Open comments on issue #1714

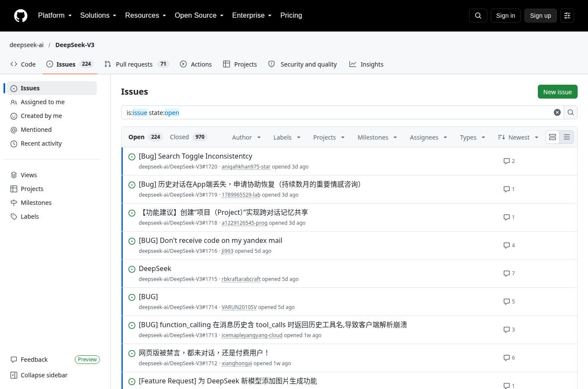509,302
